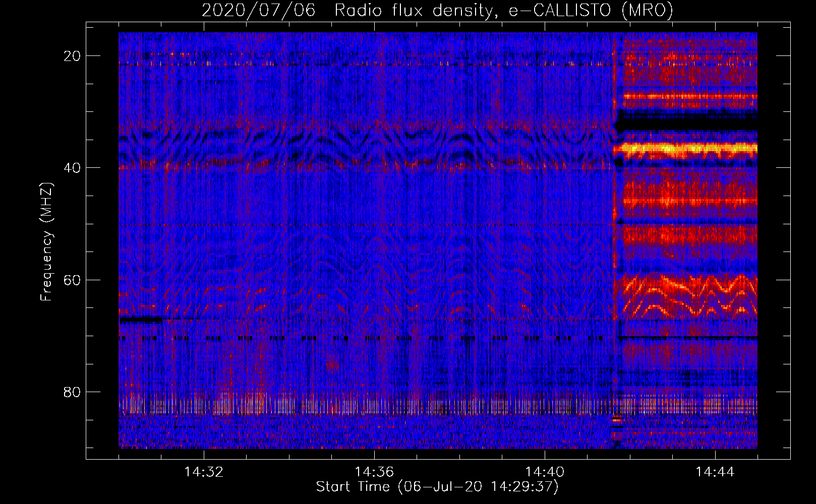Click the '20' frequency tick label

pyautogui.click(x=73, y=56)
